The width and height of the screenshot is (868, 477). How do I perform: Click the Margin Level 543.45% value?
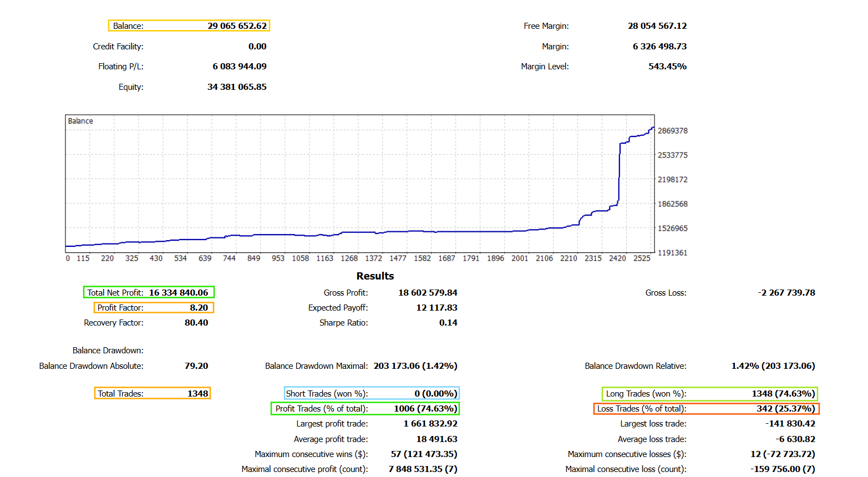(667, 67)
